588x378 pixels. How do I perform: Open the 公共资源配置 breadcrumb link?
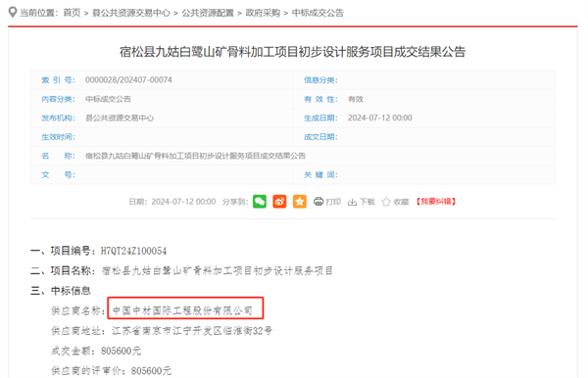point(208,13)
